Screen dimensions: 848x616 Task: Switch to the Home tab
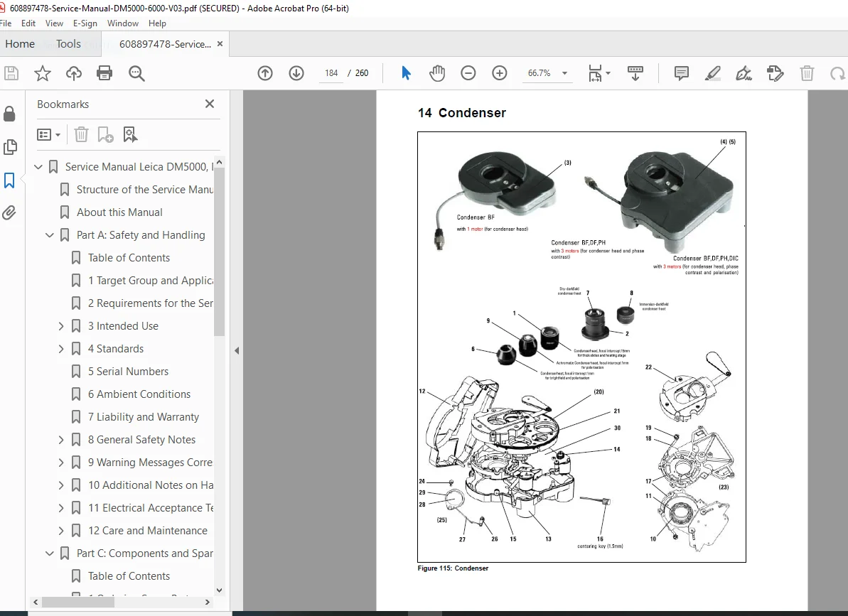[x=20, y=44]
